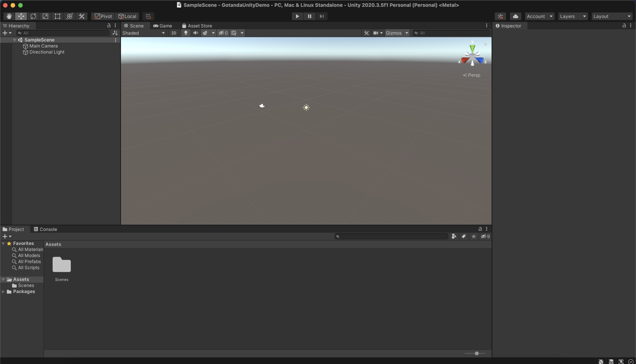Select the Hand tool

pos(9,16)
